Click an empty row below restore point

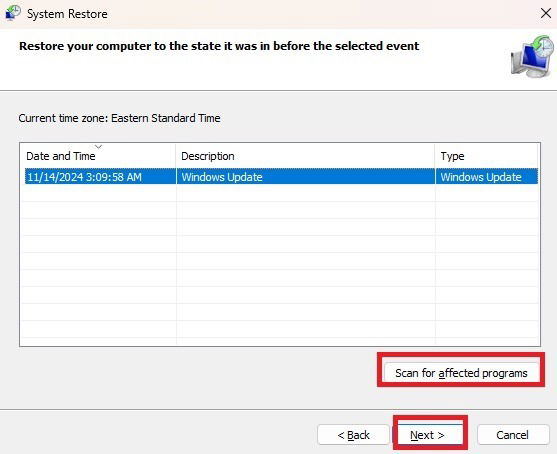pyautogui.click(x=281, y=193)
